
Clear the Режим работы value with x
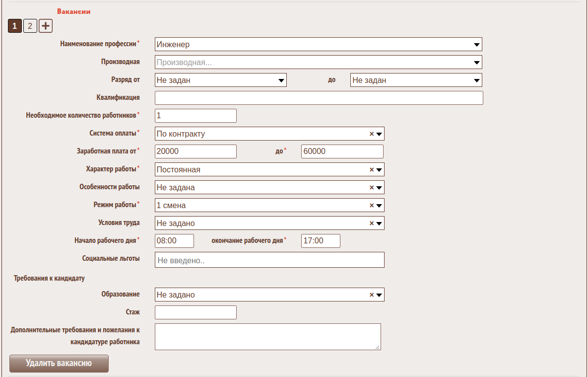[371, 206]
